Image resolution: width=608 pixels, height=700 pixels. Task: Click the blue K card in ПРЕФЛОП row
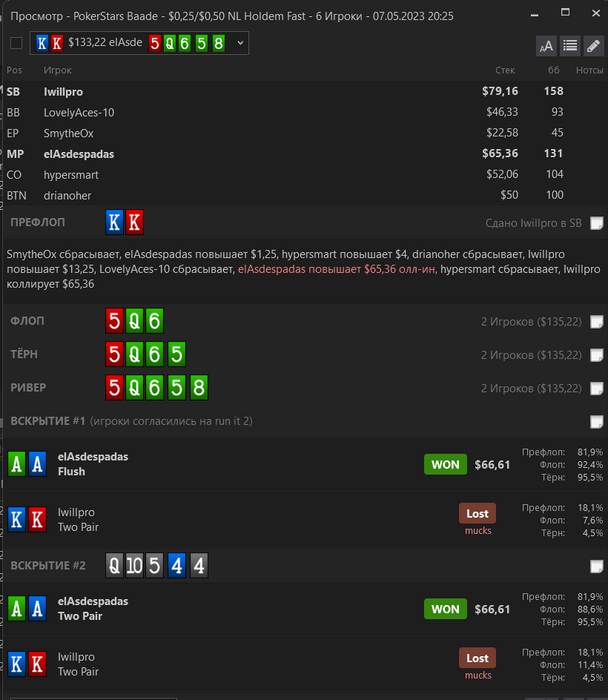(x=114, y=222)
